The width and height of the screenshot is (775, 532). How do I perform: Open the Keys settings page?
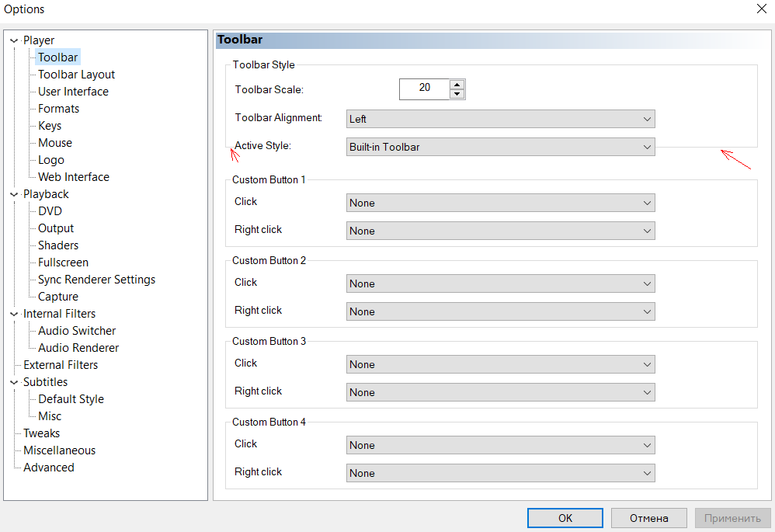click(x=50, y=126)
